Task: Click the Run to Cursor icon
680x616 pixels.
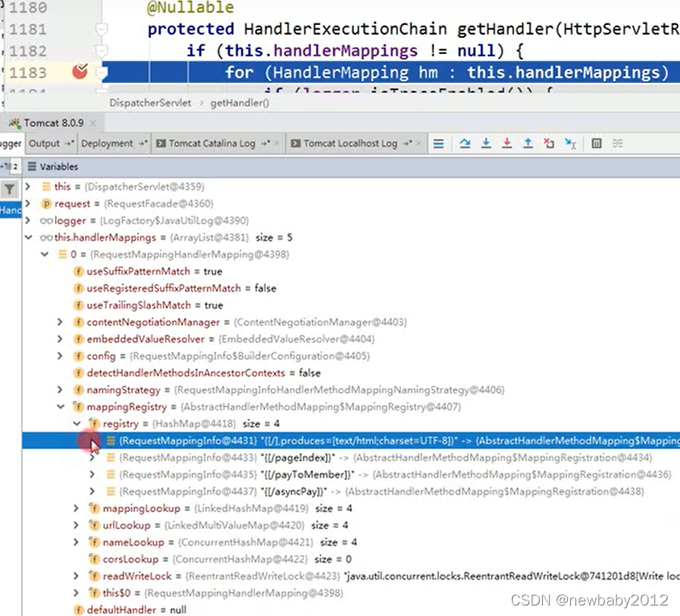Action: tap(570, 143)
